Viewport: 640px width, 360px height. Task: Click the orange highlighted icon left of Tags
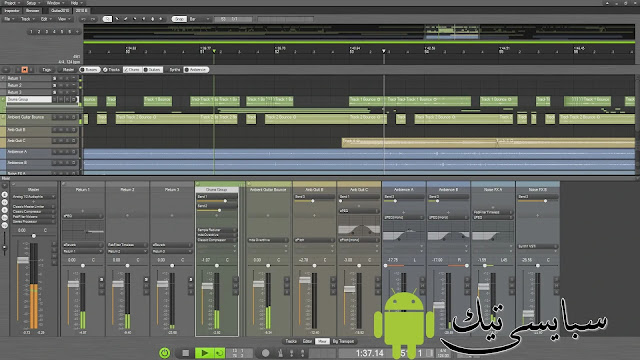tap(24, 70)
